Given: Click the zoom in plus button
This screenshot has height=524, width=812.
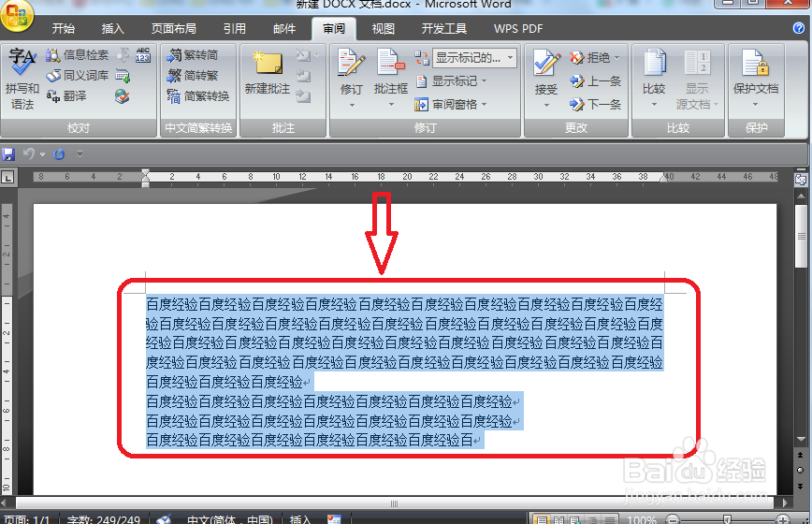Looking at the screenshot, I should point(783,519).
